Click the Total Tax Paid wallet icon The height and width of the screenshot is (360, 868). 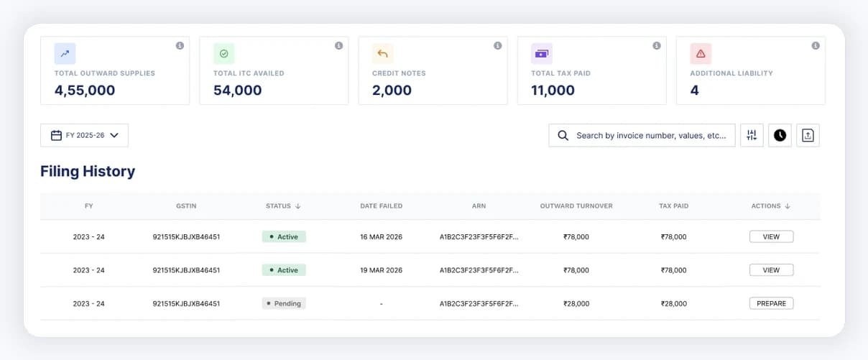click(542, 54)
